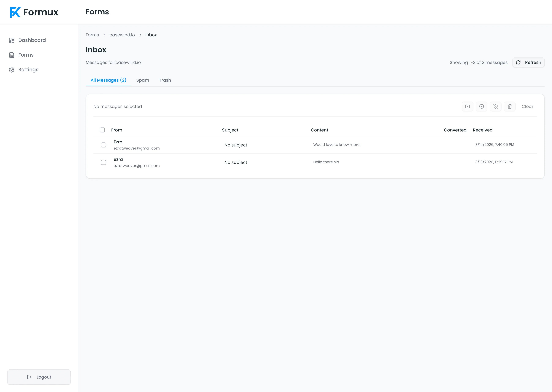This screenshot has height=392, width=552.
Task: Click email under the Ezra sender name
Action: (x=137, y=148)
